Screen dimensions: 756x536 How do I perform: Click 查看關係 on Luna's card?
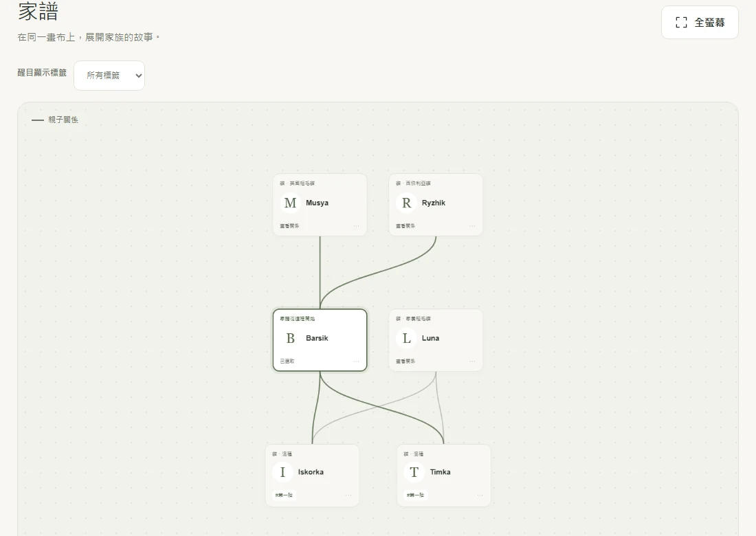tap(405, 361)
